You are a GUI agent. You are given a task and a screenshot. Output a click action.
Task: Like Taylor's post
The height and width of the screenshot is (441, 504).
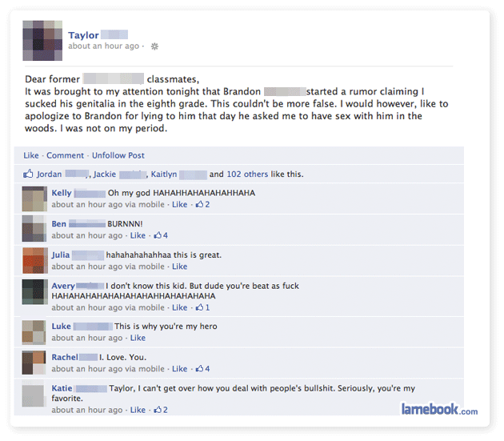pyautogui.click(x=31, y=155)
